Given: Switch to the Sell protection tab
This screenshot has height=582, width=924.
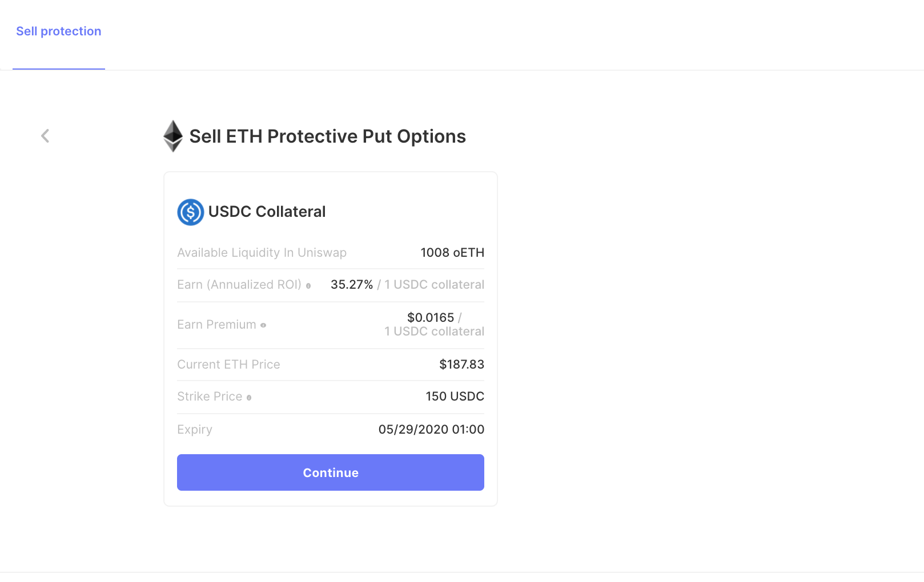Looking at the screenshot, I should pyautogui.click(x=59, y=31).
